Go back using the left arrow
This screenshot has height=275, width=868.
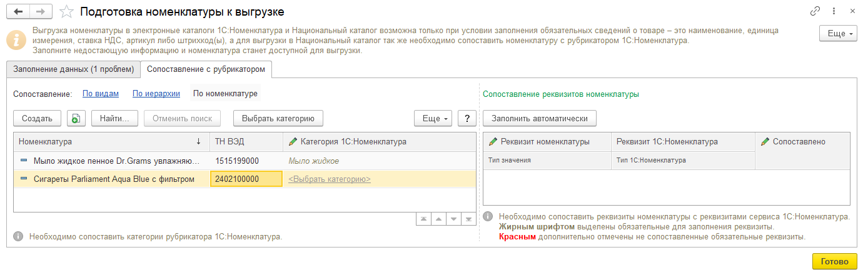(x=18, y=11)
